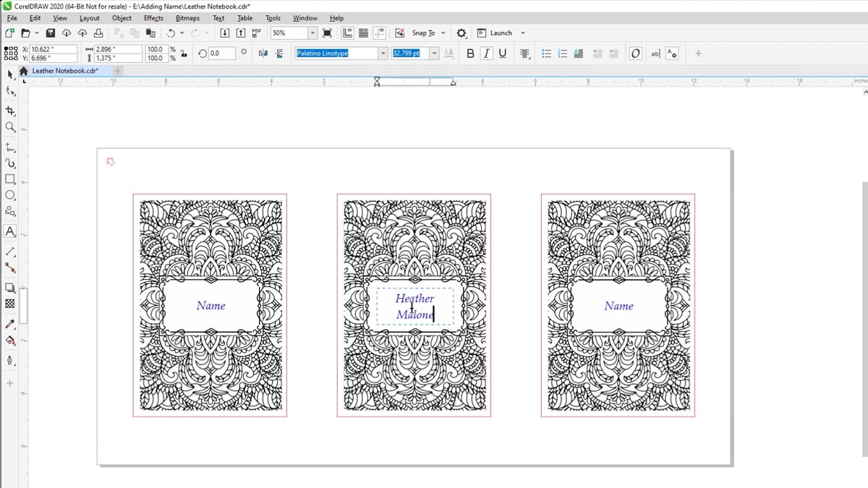Pick the Ellipse tool
This screenshot has height=488, width=868.
click(10, 195)
